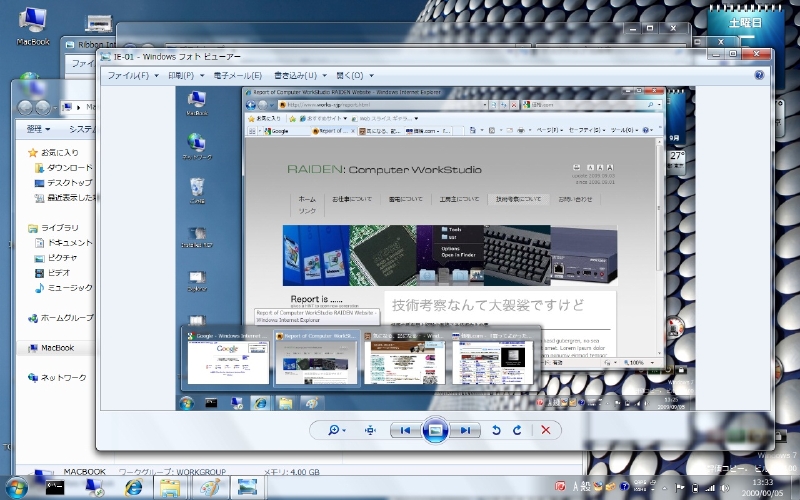800x500 pixels.
Task: Switch to Paint on the taskbar
Action: 210,488
